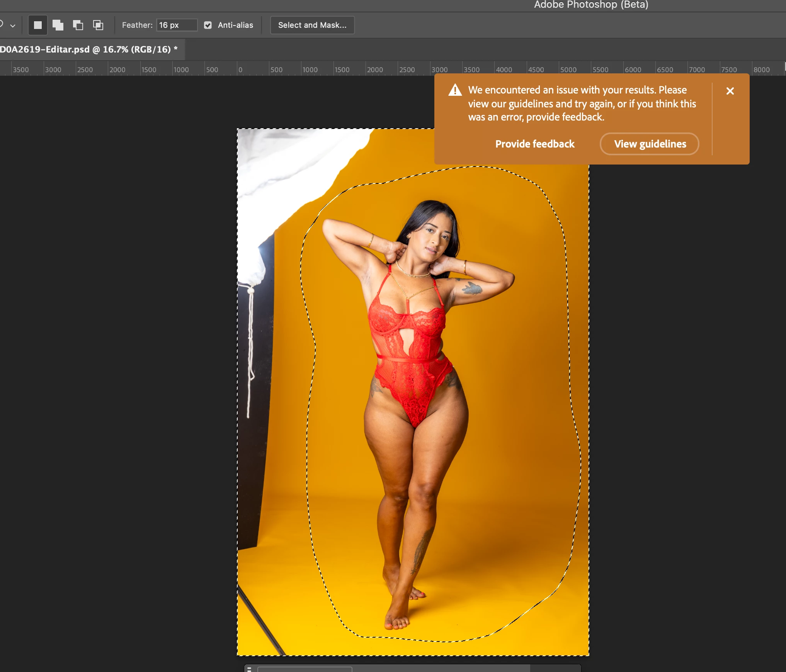The height and width of the screenshot is (672, 786).
Task: Click the horizontal ruler at 1000 mark
Action: [x=310, y=70]
